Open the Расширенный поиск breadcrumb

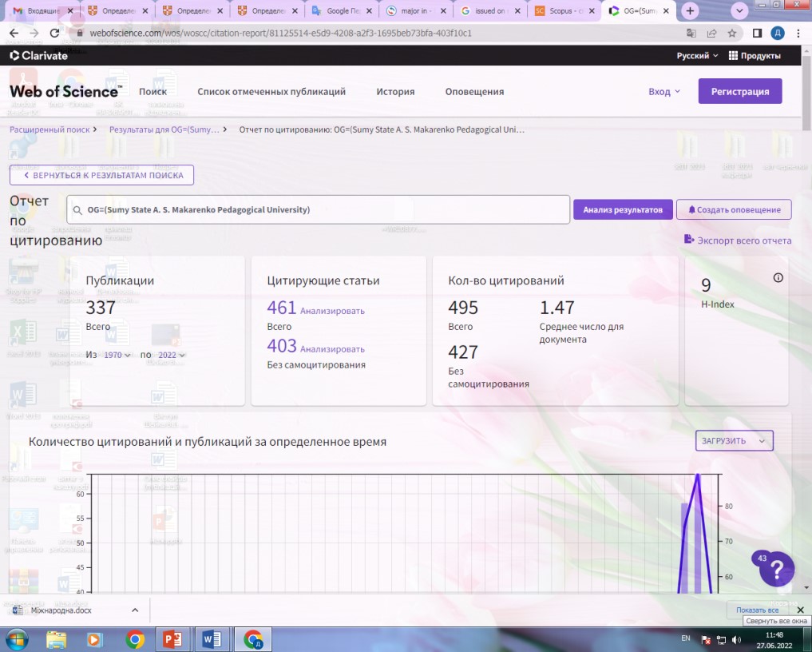pyautogui.click(x=50, y=129)
